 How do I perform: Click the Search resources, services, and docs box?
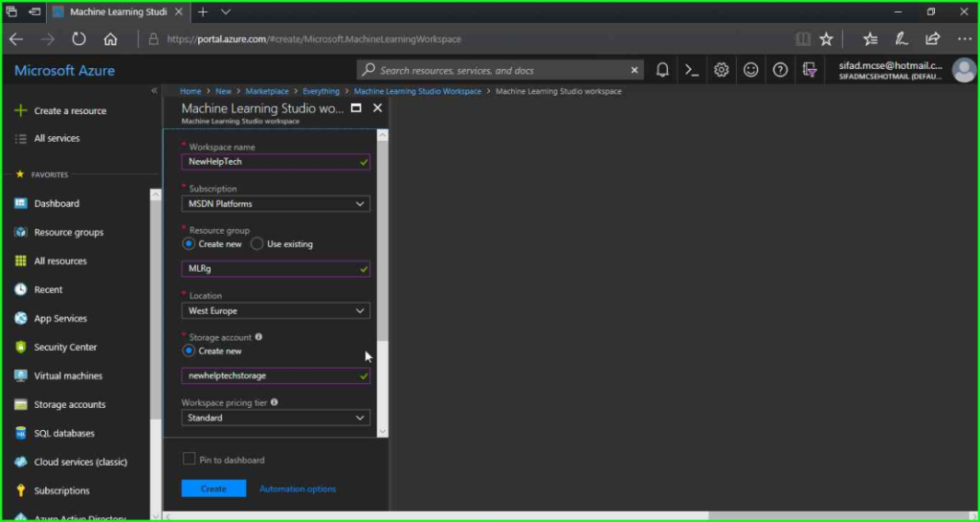pos(500,70)
